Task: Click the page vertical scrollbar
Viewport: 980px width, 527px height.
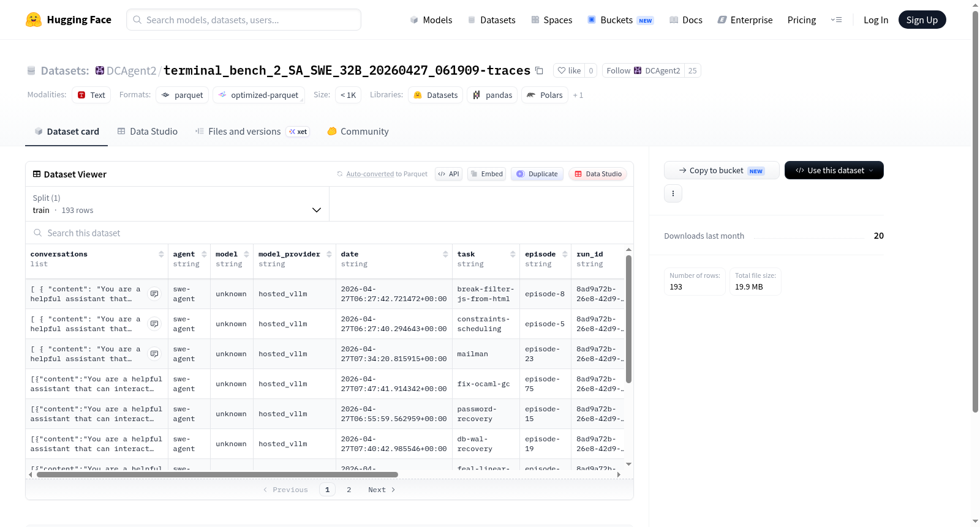Action: (x=975, y=211)
